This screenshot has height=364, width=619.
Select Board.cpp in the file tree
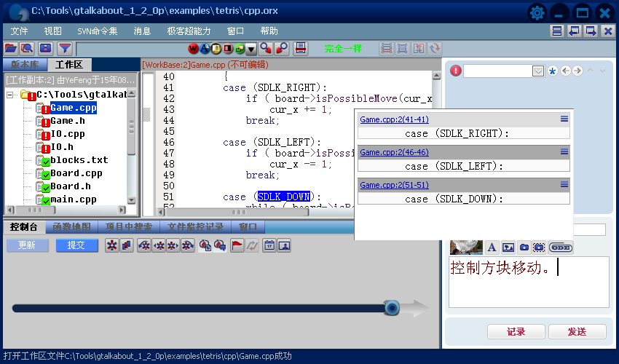tap(76, 173)
